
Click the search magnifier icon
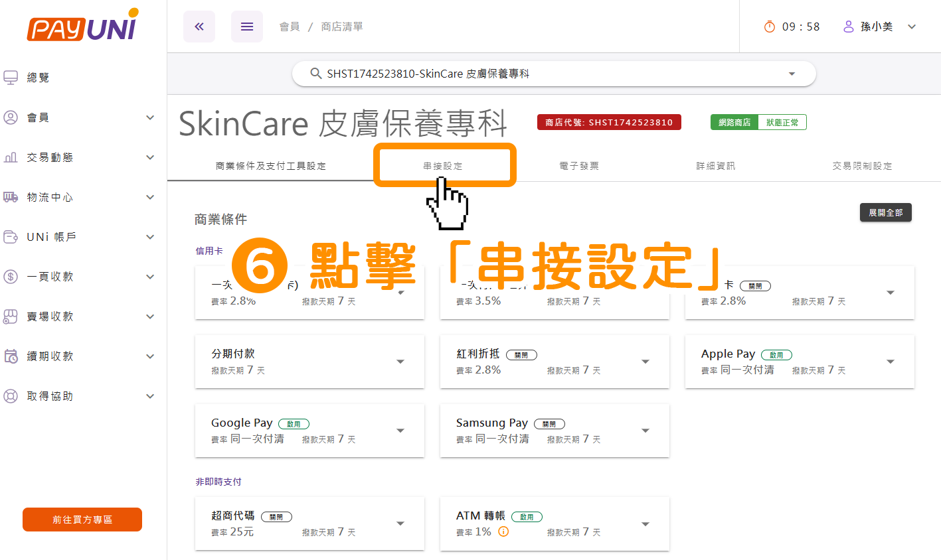[316, 74]
